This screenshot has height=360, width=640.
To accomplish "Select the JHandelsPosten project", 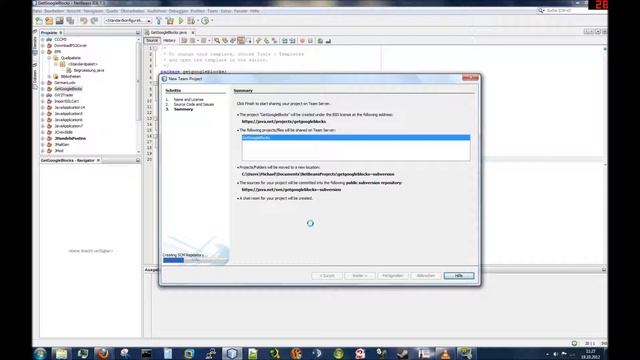I will [x=70, y=138].
